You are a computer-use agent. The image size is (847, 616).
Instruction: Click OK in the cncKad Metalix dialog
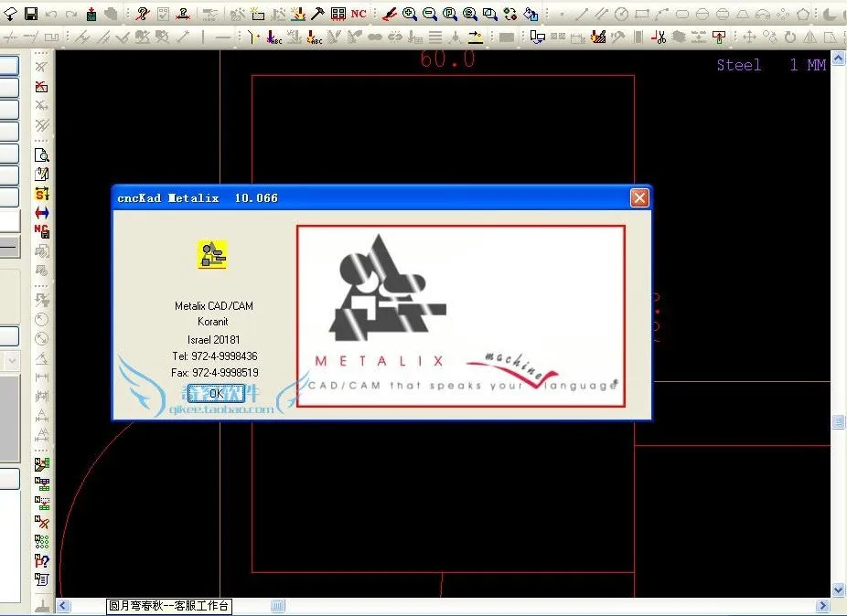tap(216, 393)
